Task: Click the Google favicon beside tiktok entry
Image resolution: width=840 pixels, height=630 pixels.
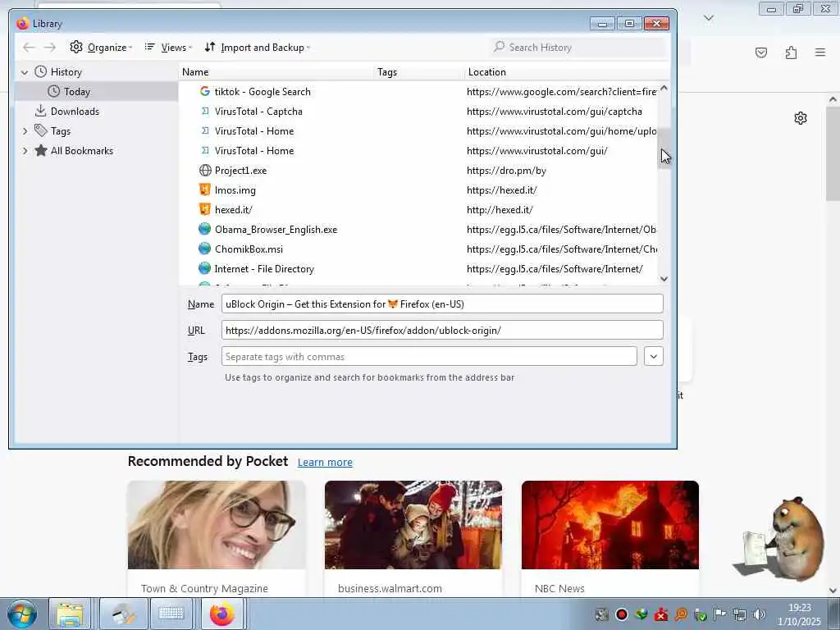Action: 204,92
